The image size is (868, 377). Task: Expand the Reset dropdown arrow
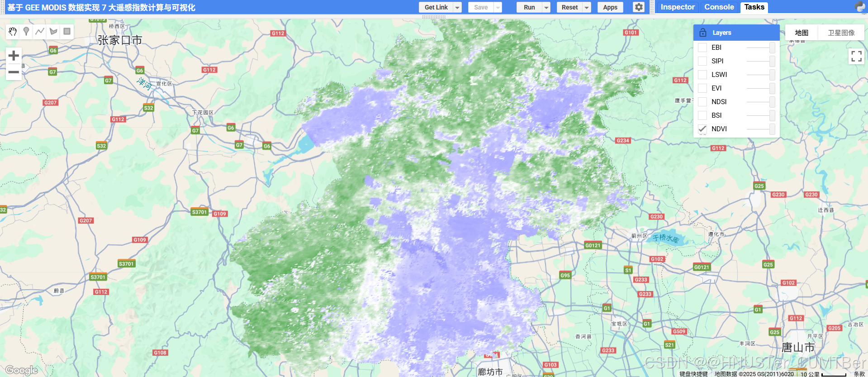[587, 7]
